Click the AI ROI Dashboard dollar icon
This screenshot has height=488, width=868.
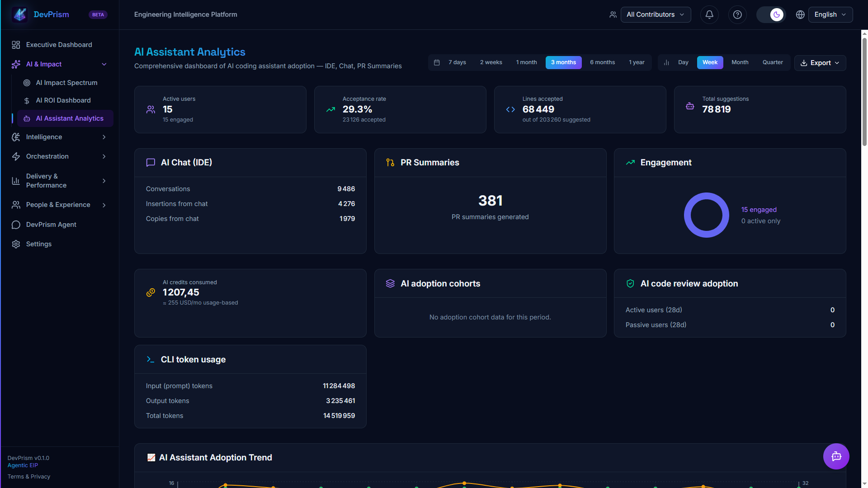(x=27, y=100)
